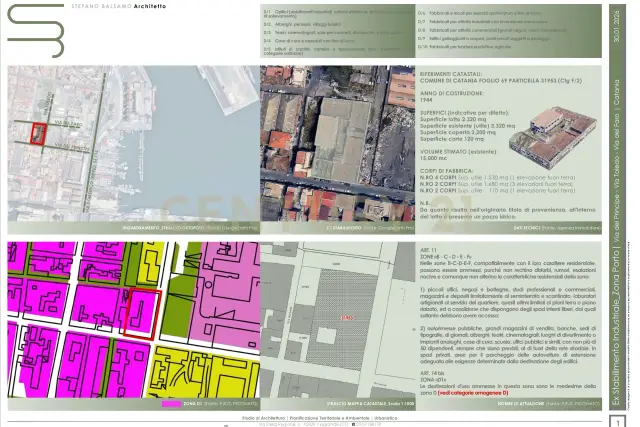Viewport: 640px width, 427px height.
Task: Click the 'DATI TECNICI' caption bar
Action: (508, 228)
